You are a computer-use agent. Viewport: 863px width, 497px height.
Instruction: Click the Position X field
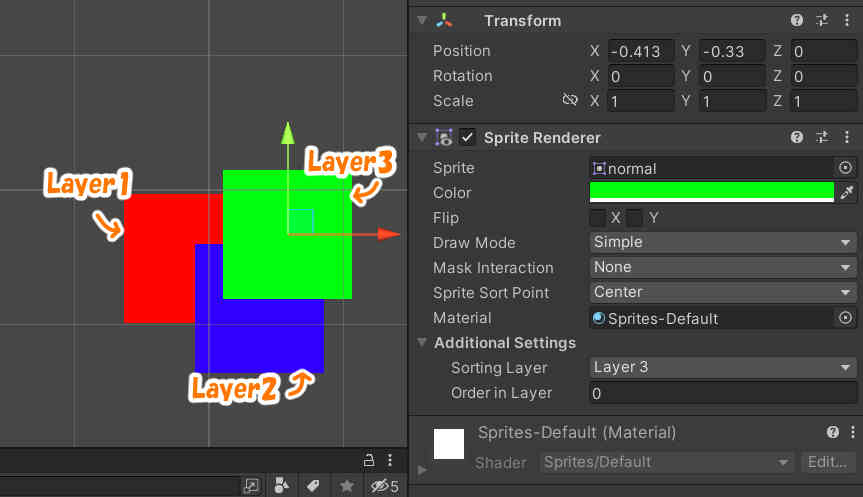click(641, 51)
